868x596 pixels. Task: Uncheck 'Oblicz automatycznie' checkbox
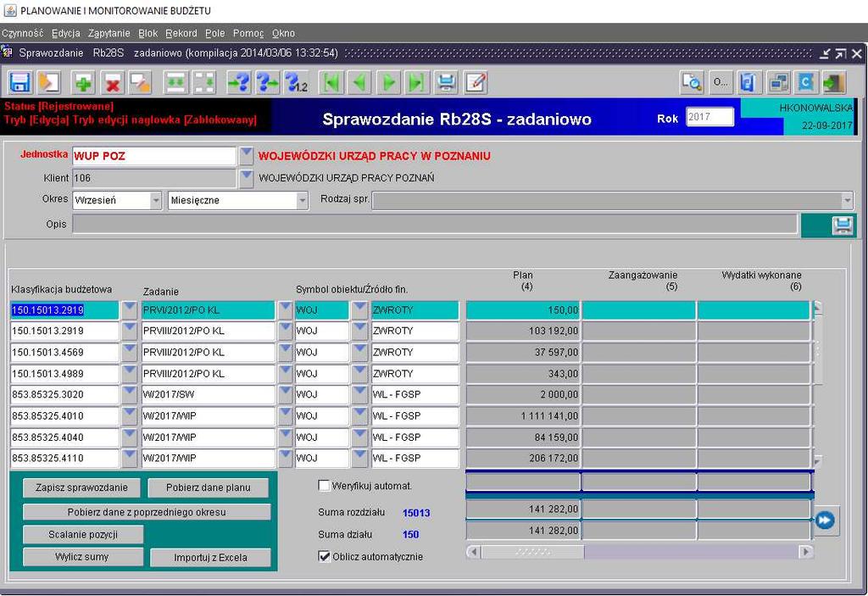coord(325,556)
